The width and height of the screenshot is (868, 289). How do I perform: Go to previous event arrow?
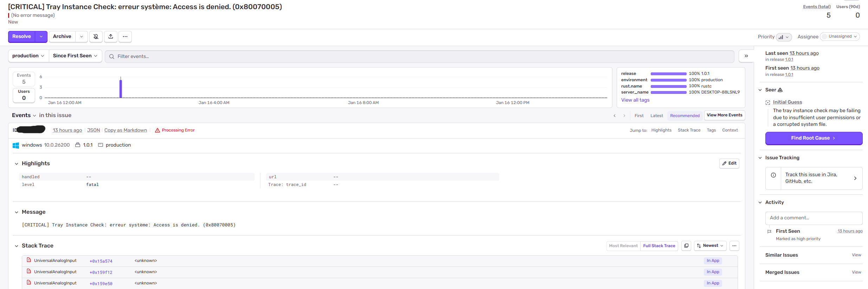coord(615,116)
